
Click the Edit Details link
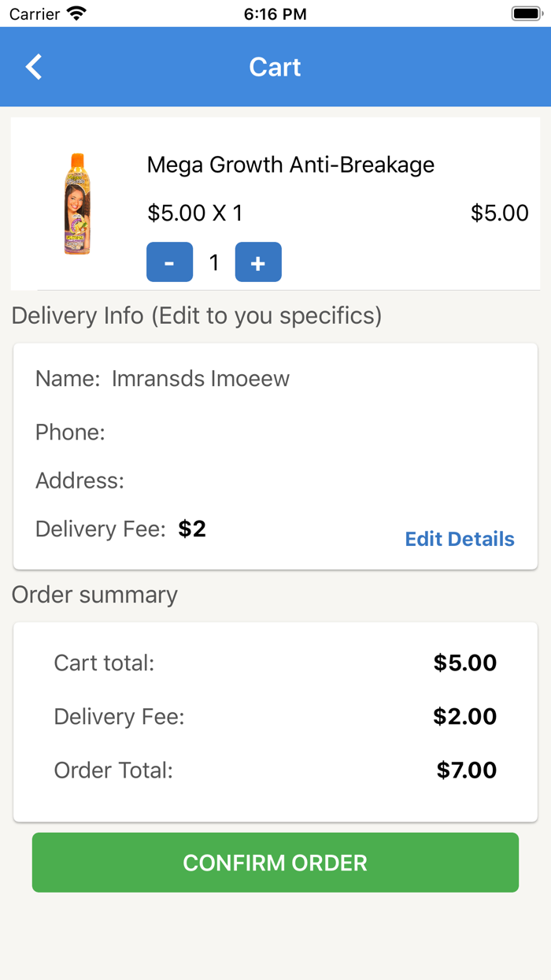460,539
